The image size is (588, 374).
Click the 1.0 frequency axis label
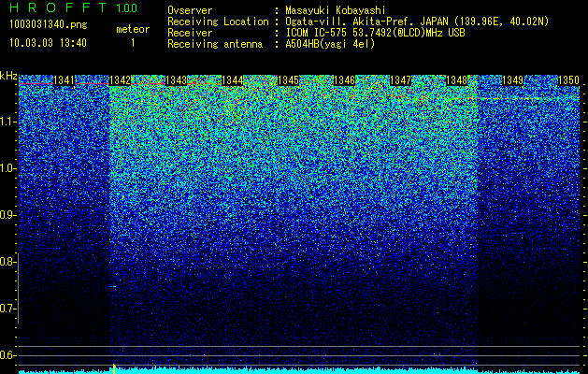tap(7, 168)
